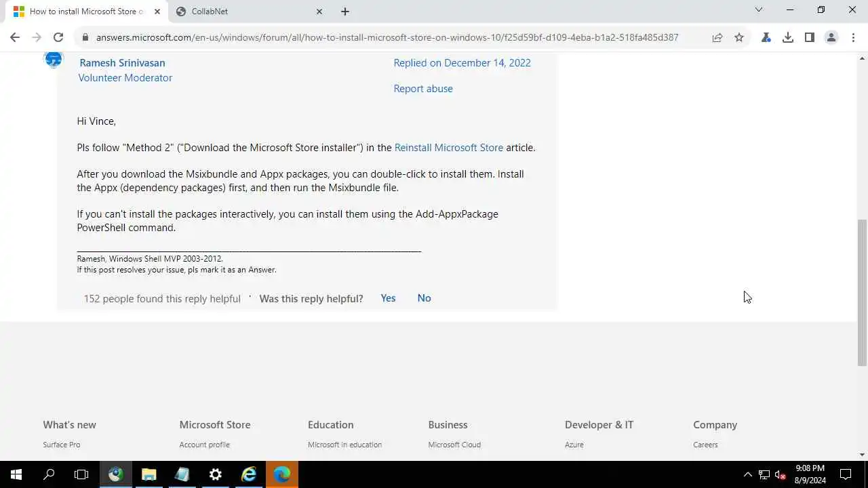
Task: Click Ramesh Srinivasan's avatar image
Action: click(53, 60)
